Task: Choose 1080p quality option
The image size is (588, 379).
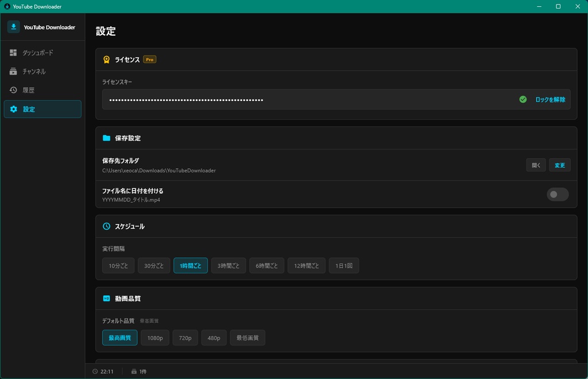Action: pos(155,338)
